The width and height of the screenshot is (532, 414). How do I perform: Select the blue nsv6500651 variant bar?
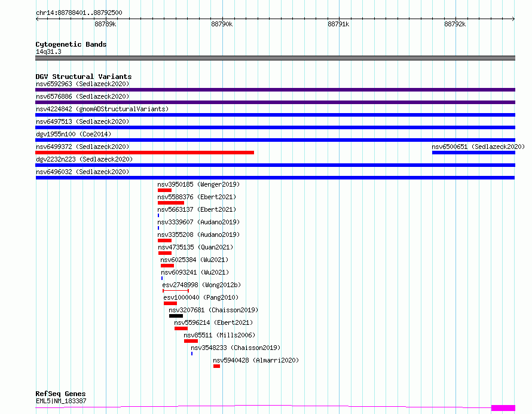click(473, 153)
